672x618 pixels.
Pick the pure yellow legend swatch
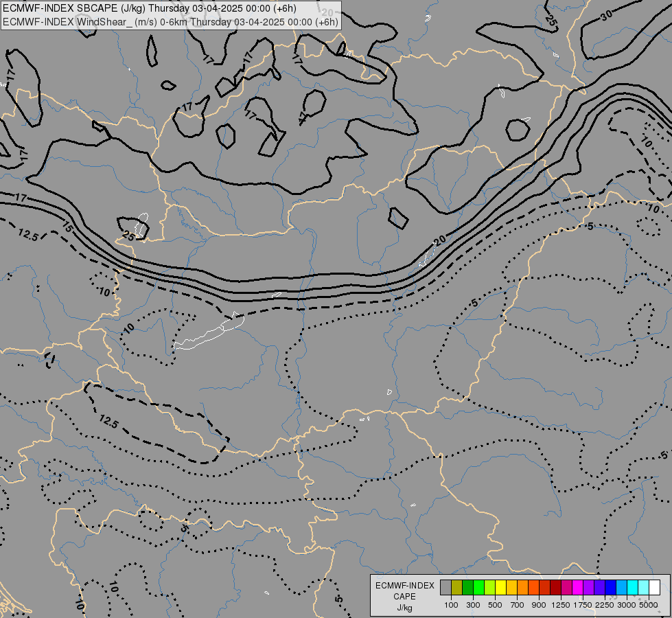point(500,588)
